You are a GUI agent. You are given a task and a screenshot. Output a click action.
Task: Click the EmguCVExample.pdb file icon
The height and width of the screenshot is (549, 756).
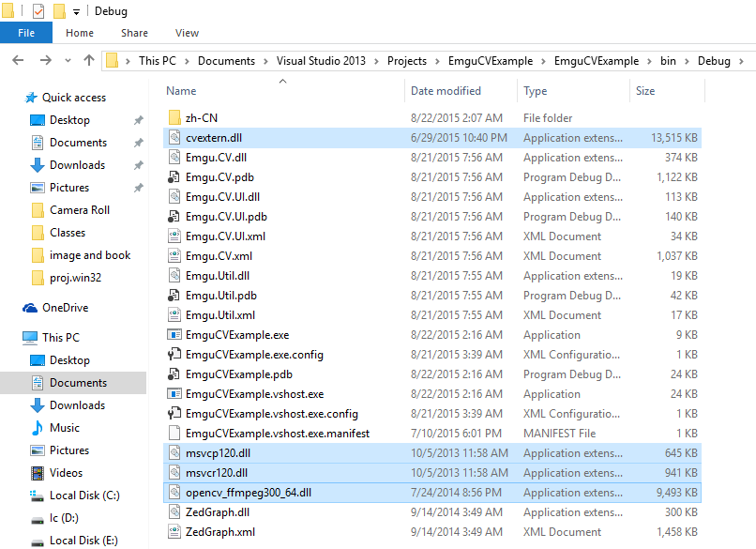click(x=174, y=374)
